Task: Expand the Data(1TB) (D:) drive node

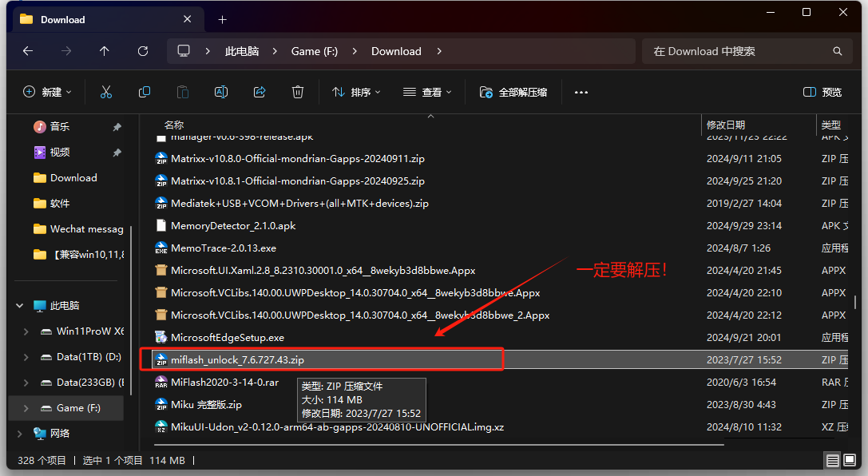Action: [x=26, y=357]
